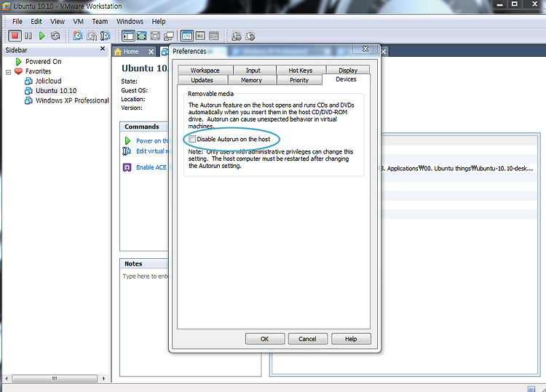Image resolution: width=546 pixels, height=392 pixels.
Task: Toggle the Show Sidebar toolbar icon
Action: tap(128, 36)
